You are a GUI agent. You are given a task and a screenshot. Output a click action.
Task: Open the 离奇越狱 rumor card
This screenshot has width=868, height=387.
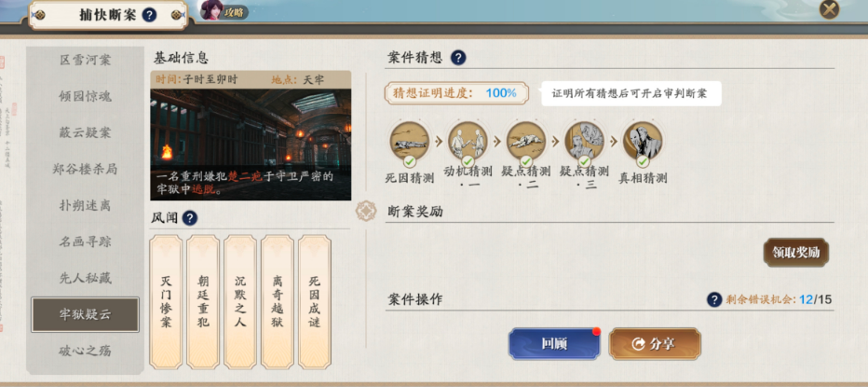point(278,301)
